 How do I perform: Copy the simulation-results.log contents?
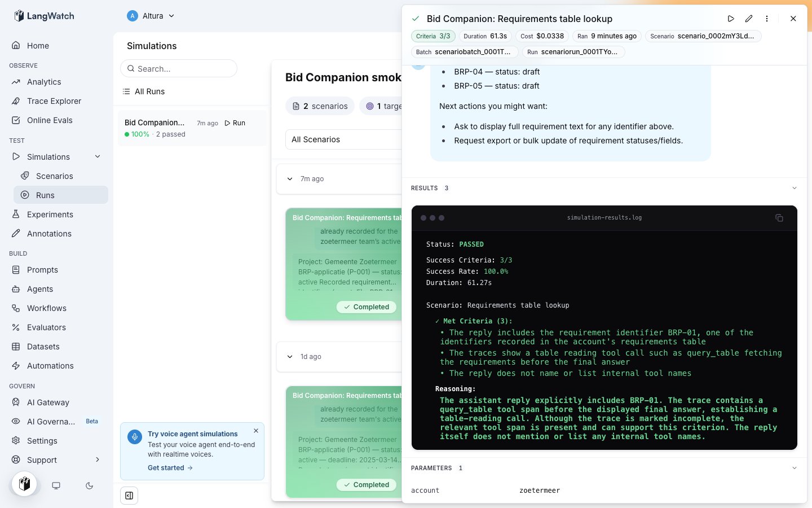pyautogui.click(x=779, y=218)
